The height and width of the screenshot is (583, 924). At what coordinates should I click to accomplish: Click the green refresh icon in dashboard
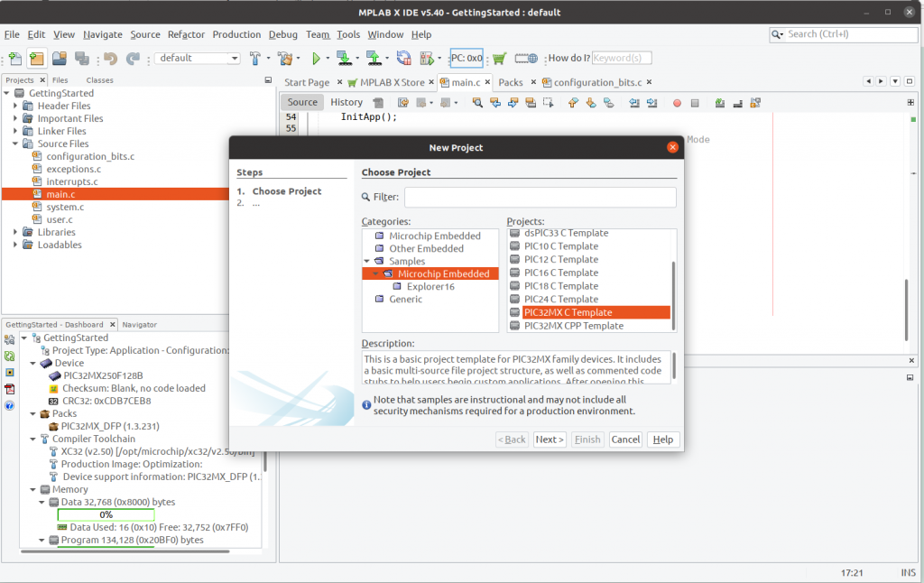click(9, 356)
